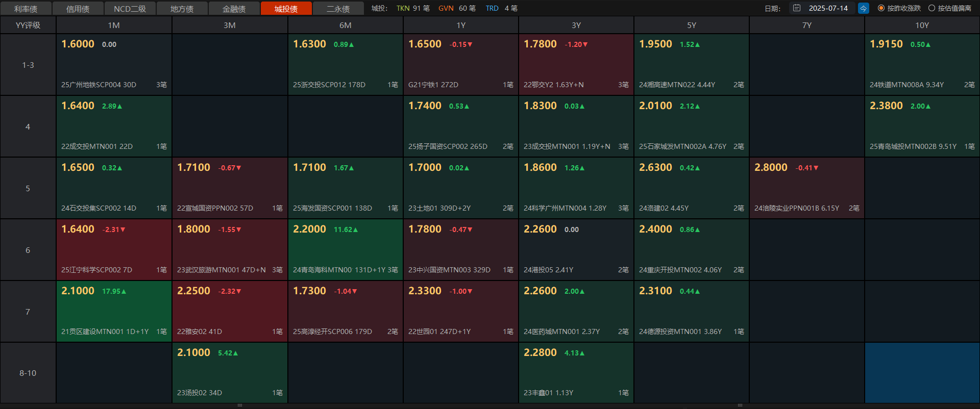This screenshot has width=980, height=409.
Task: Open 24医药城MTN001 2.37Y cell
Action: [576, 312]
